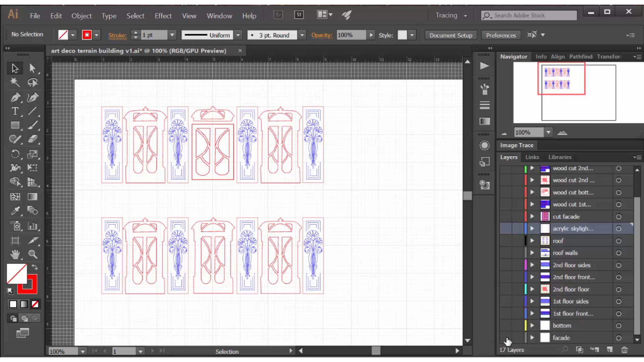Click Document Setup button
Image resolution: width=644 pixels, height=362 pixels.
(x=451, y=35)
